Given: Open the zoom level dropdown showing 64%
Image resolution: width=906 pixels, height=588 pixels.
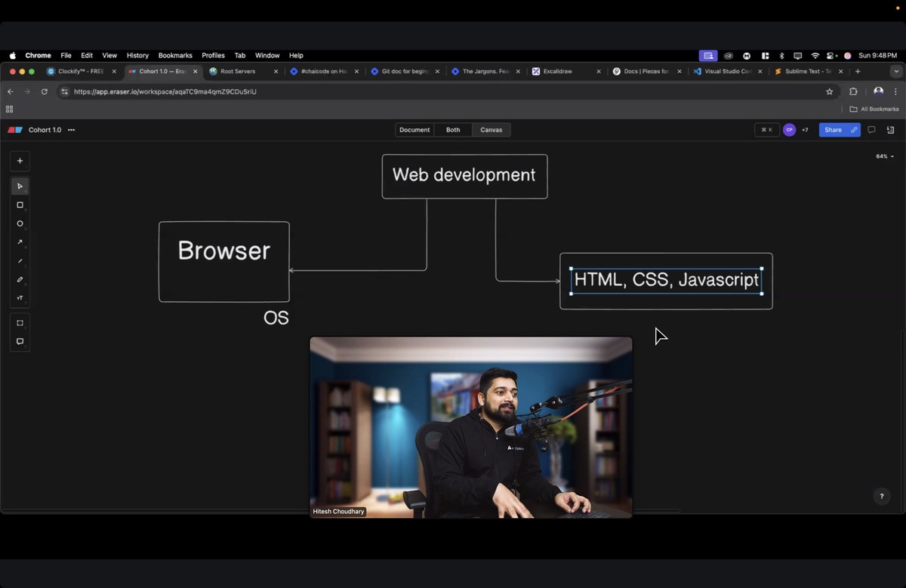Looking at the screenshot, I should 883,155.
